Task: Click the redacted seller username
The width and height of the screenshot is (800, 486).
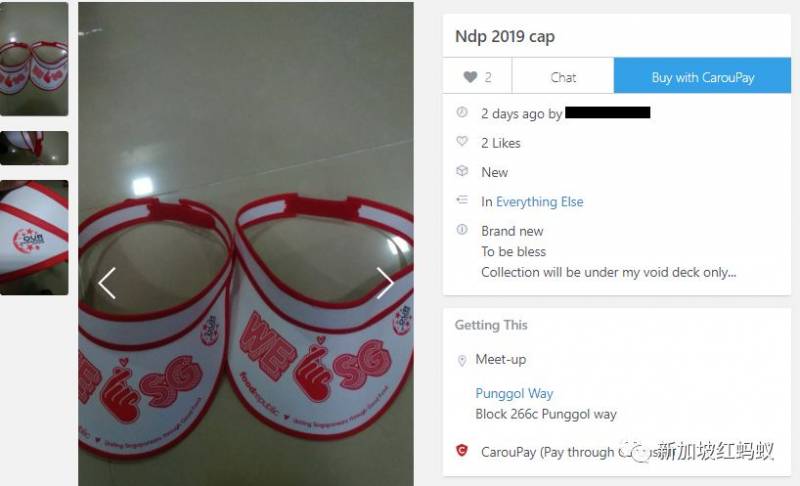Action: [608, 112]
